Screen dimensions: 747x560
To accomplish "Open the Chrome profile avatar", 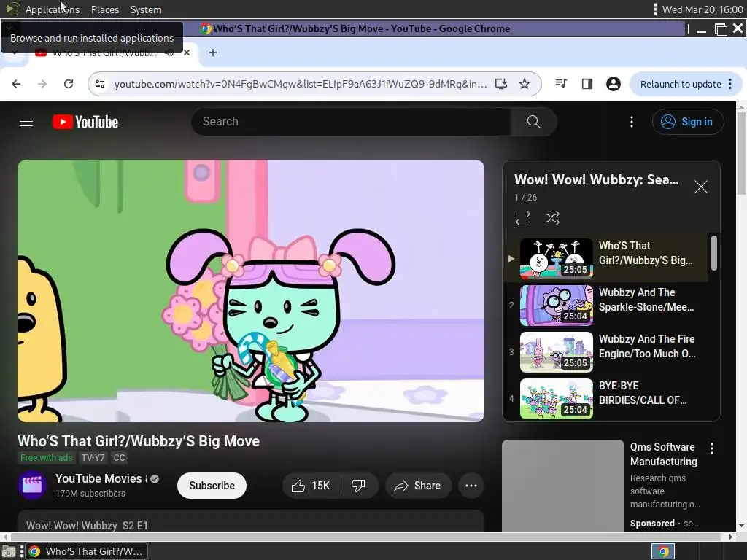I will coord(613,84).
